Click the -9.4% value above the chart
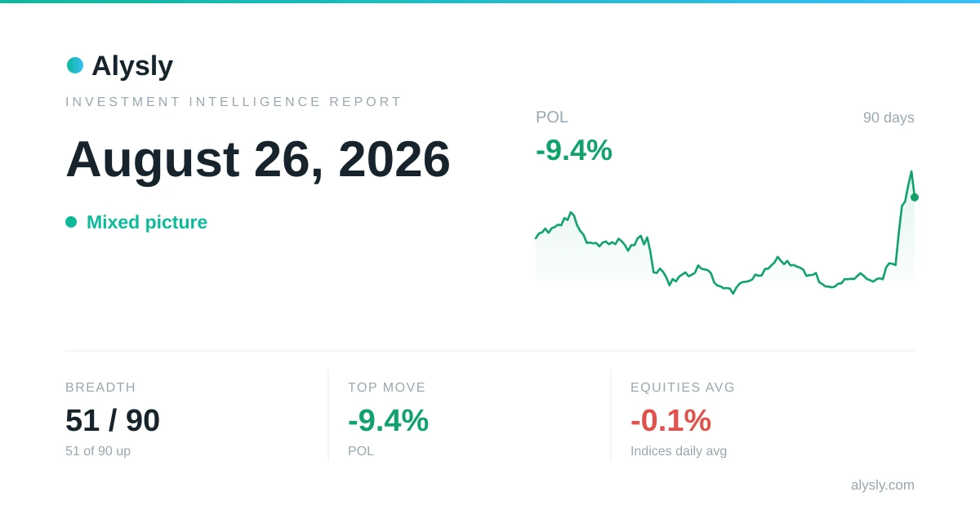This screenshot has height=514, width=980. click(x=574, y=150)
